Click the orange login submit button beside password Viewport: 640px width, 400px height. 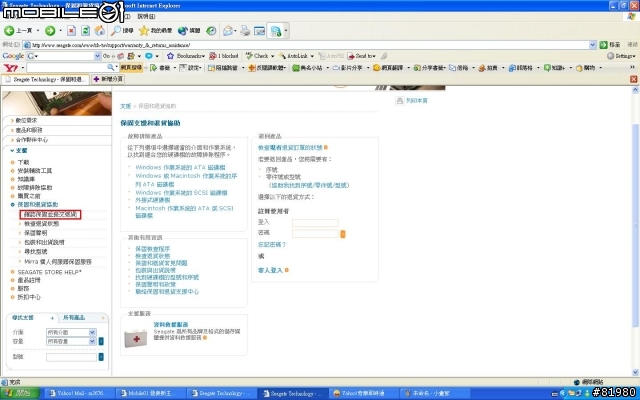point(343,234)
